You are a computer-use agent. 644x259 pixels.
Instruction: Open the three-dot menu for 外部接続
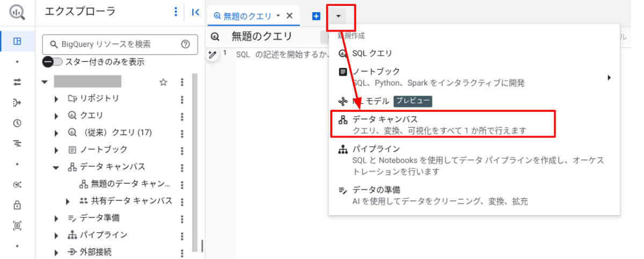[x=182, y=252]
